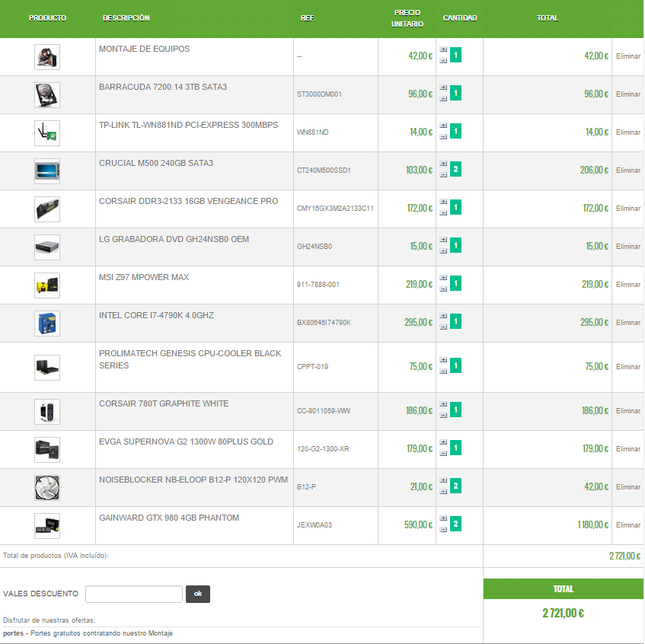Remove MONTAJE DE EQUIPOS from cart
The height and width of the screenshot is (644, 645).
point(627,56)
